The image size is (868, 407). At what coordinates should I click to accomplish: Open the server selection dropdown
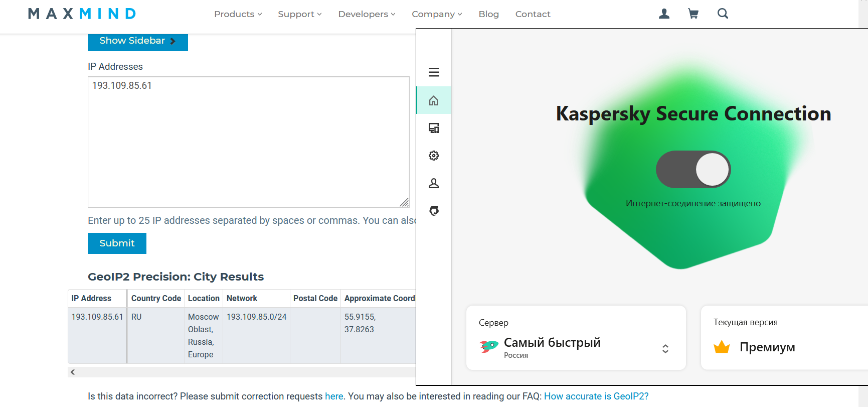point(665,349)
